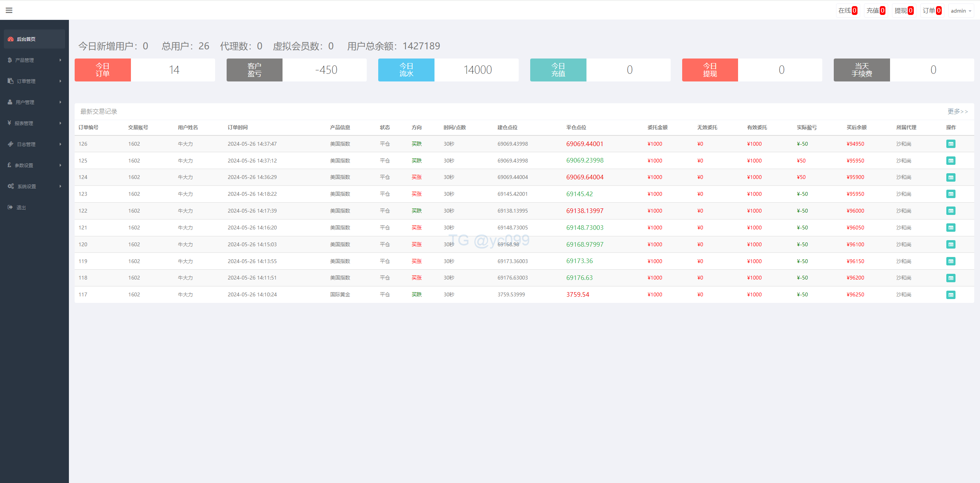Click the user icon for 用户管理
The image size is (980, 483).
(x=10, y=102)
